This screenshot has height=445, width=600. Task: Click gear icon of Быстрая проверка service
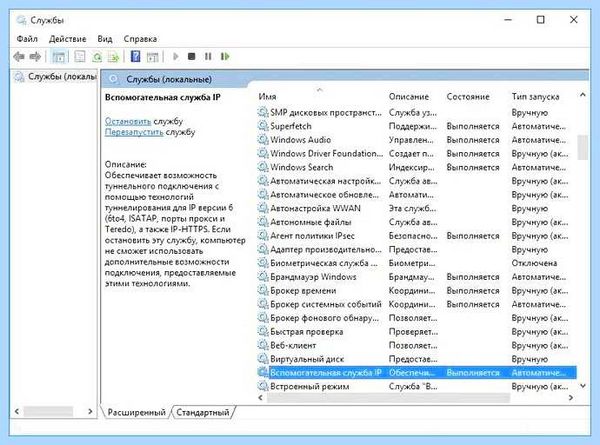click(263, 331)
